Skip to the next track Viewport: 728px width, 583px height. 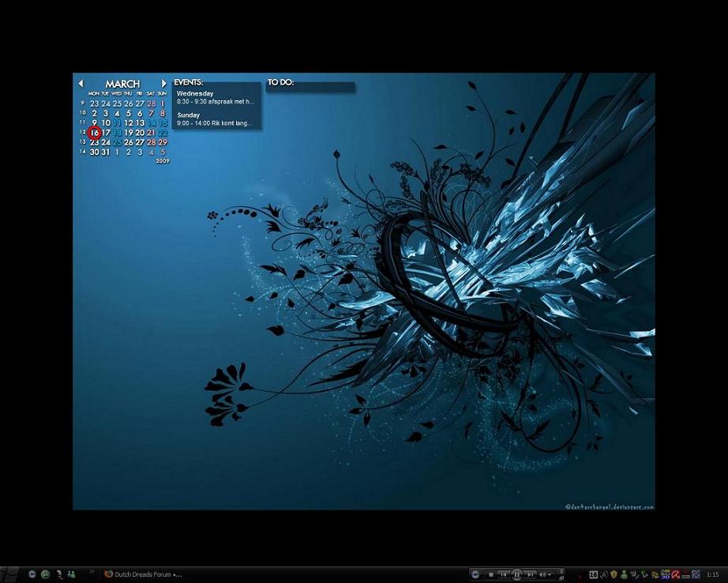pyautogui.click(x=531, y=574)
